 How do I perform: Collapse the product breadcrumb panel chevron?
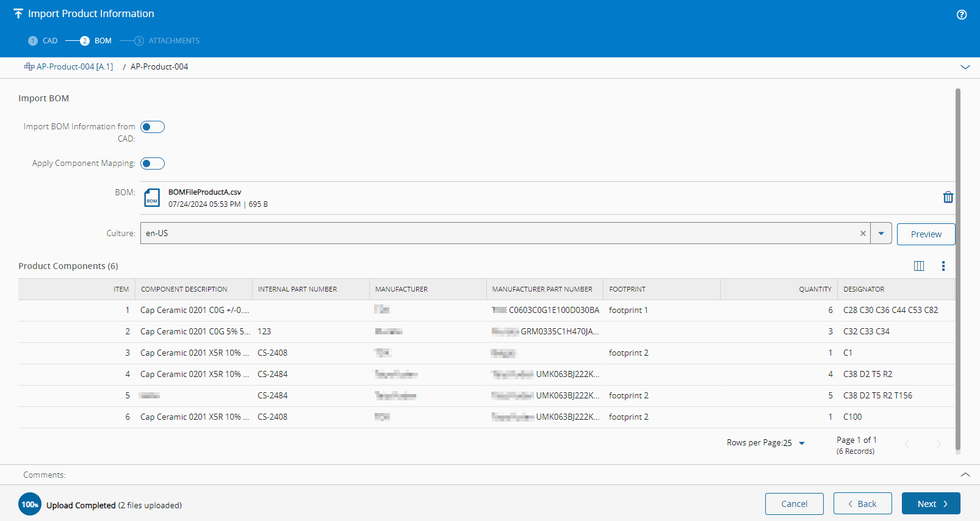point(965,67)
